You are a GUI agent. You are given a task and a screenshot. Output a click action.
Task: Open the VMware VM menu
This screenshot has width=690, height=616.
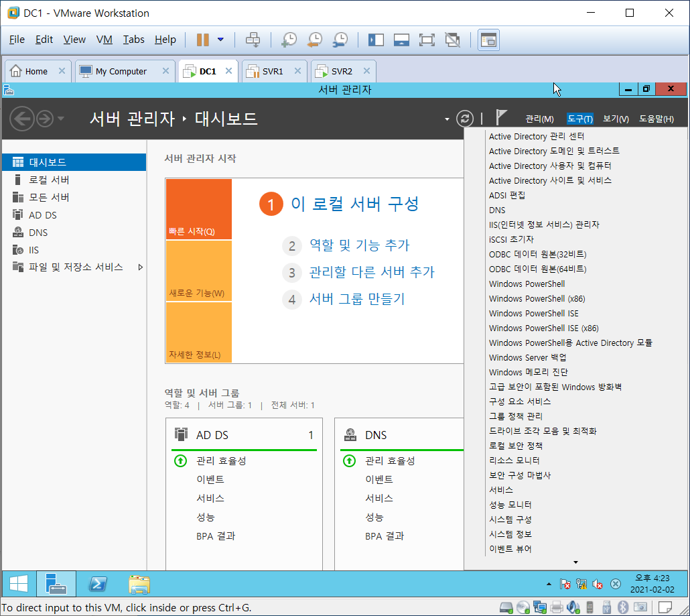[105, 40]
